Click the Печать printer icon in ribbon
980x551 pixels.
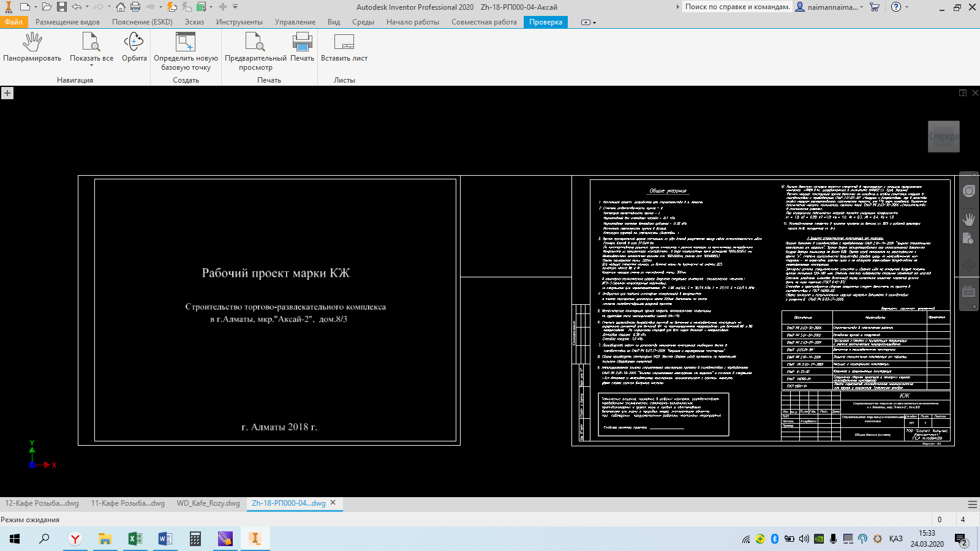302,43
